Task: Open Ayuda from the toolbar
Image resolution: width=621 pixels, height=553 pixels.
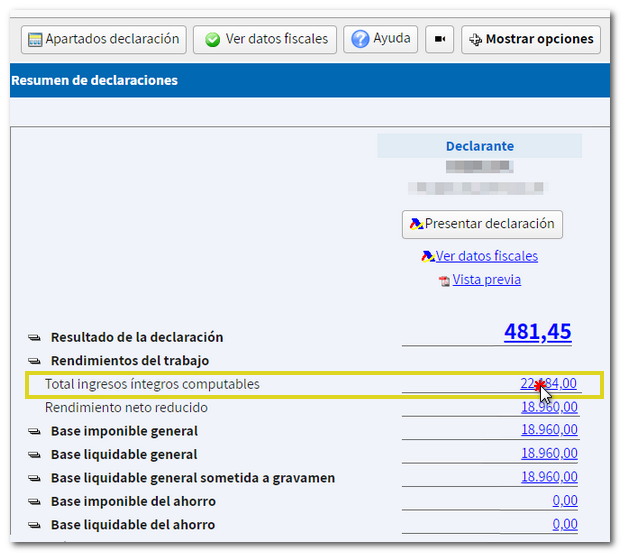Action: [381, 40]
